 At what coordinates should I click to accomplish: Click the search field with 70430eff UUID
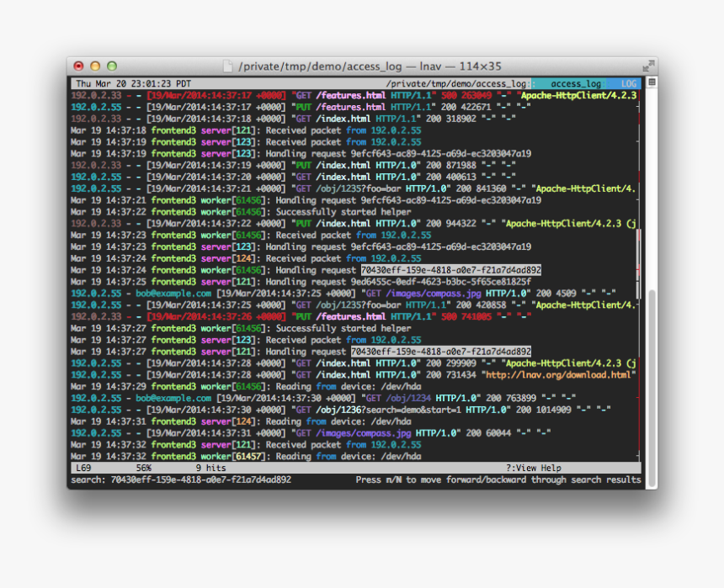(x=181, y=479)
